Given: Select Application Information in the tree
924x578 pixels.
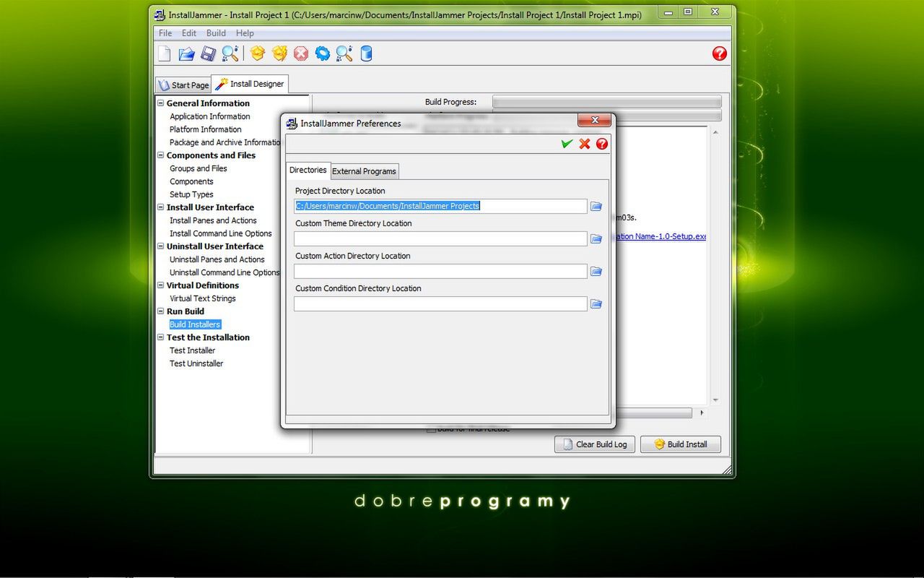Looking at the screenshot, I should click(210, 116).
